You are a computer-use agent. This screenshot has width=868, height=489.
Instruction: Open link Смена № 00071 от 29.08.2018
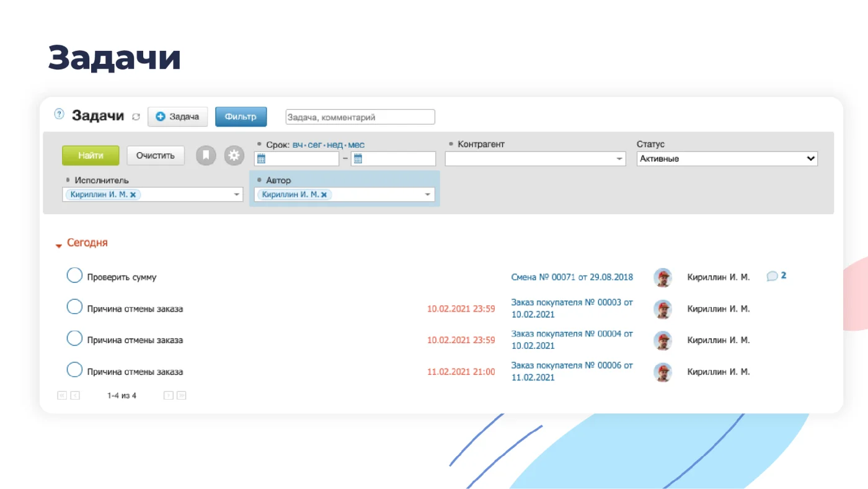click(572, 277)
